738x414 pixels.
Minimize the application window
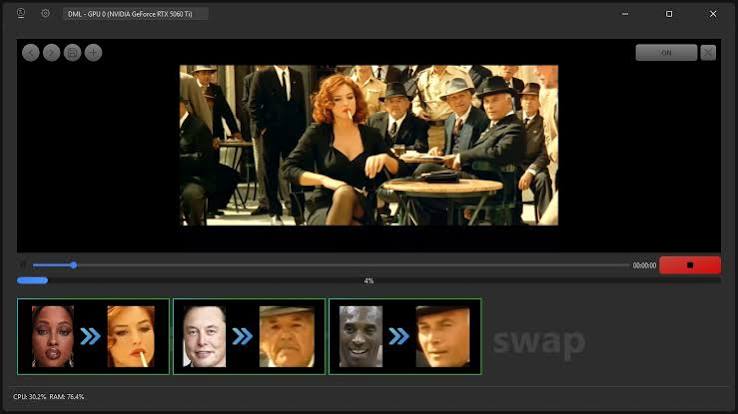pyautogui.click(x=625, y=14)
